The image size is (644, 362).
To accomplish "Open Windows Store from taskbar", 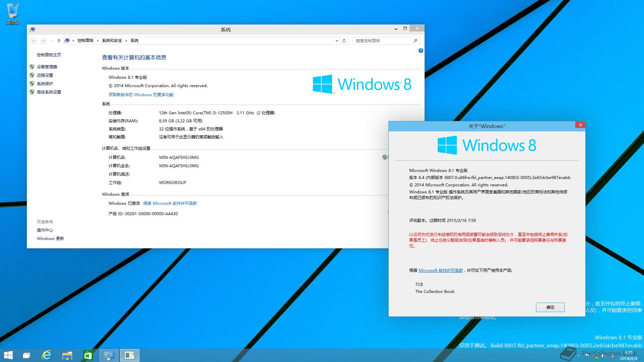I will 88,355.
